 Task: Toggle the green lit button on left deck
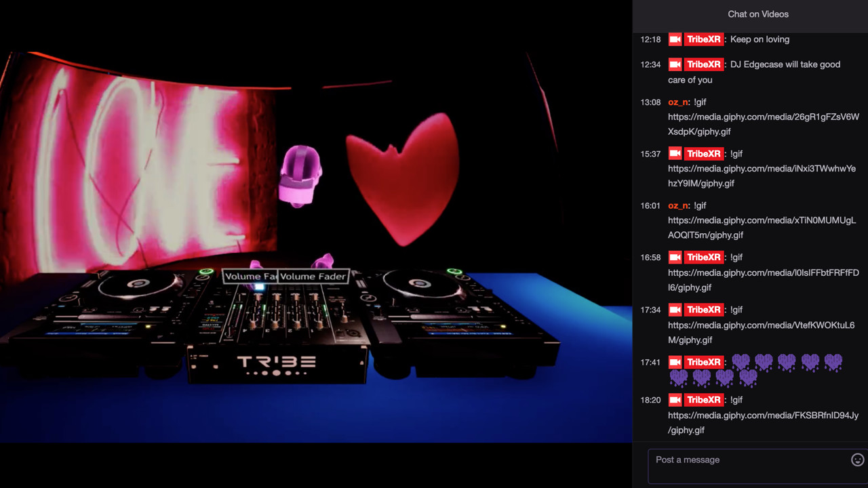tap(206, 272)
